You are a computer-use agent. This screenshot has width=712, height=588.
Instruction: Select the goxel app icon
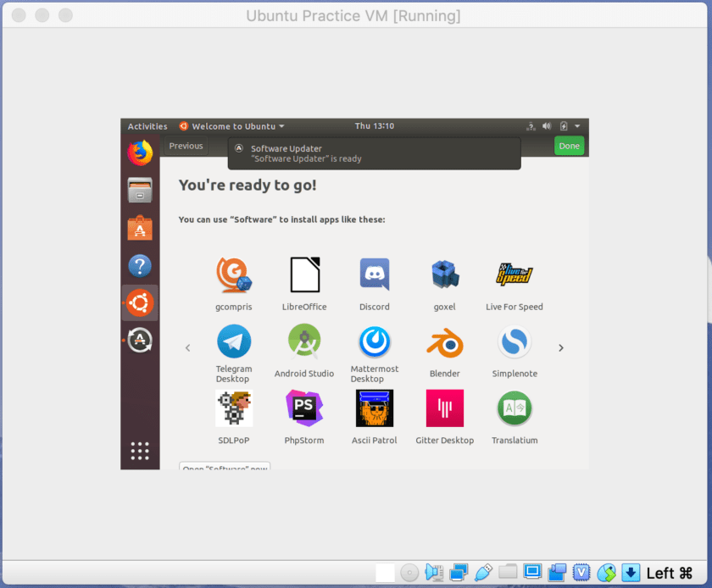[445, 275]
